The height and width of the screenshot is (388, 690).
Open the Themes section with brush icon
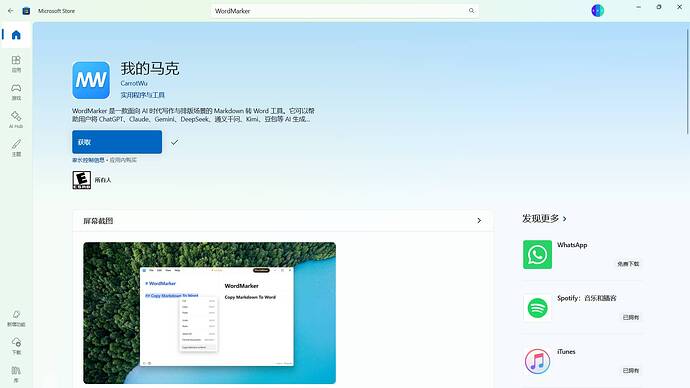pos(16,148)
